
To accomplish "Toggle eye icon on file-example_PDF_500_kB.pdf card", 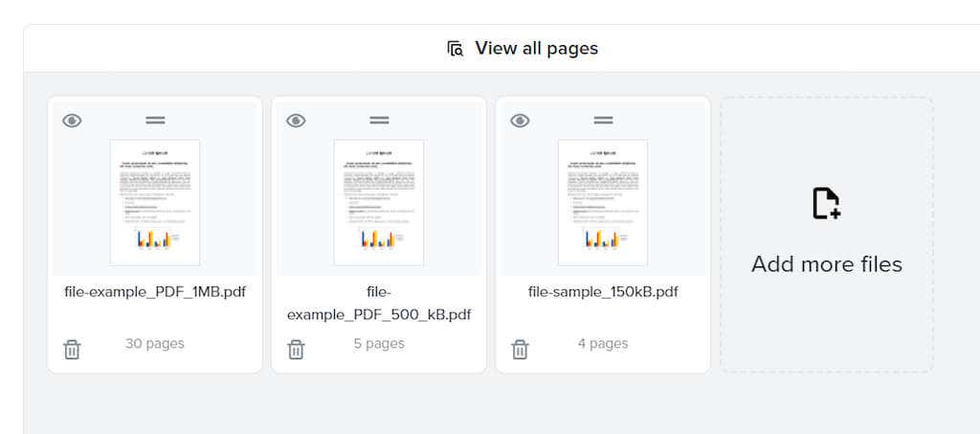I will click(296, 121).
